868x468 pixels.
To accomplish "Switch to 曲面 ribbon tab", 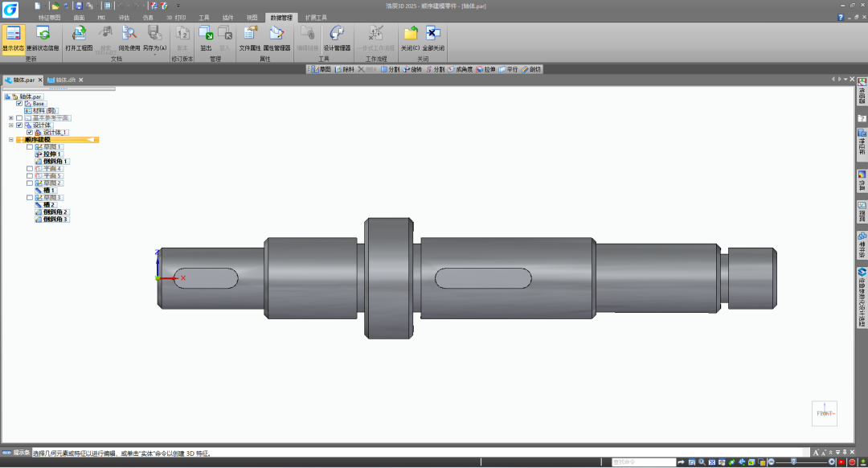I will [x=79, y=18].
